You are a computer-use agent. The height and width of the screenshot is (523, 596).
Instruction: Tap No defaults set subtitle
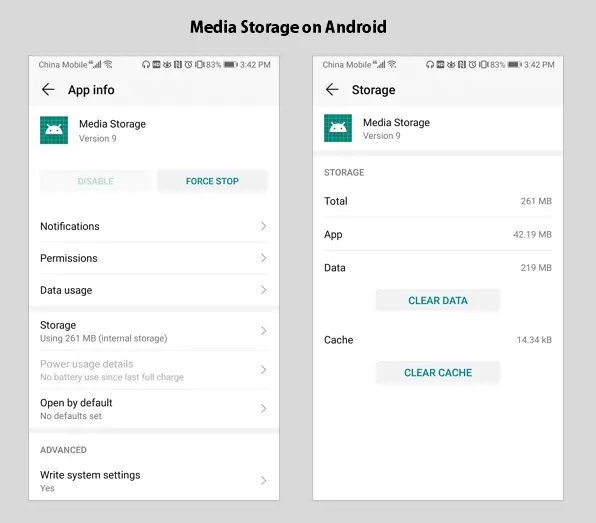71,416
